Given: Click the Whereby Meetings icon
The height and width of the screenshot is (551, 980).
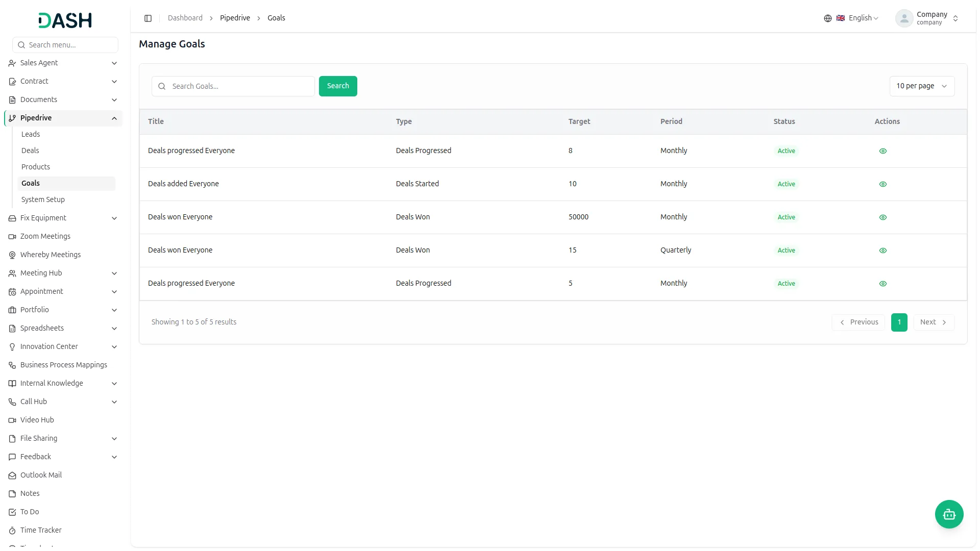Looking at the screenshot, I should point(12,255).
